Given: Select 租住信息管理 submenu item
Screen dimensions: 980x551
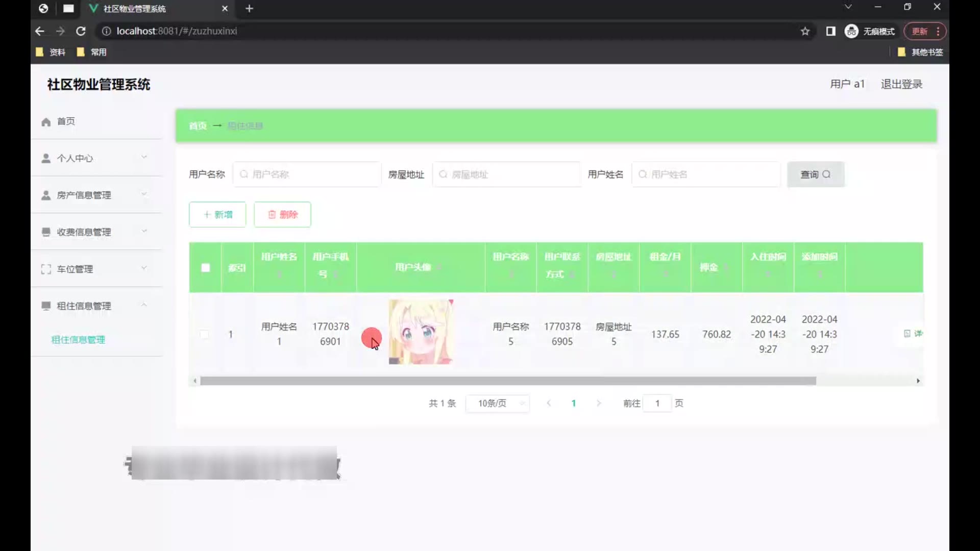Looking at the screenshot, I should click(78, 340).
